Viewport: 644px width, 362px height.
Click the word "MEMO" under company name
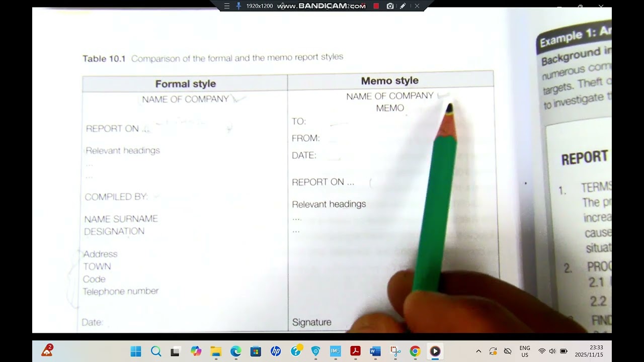point(390,108)
